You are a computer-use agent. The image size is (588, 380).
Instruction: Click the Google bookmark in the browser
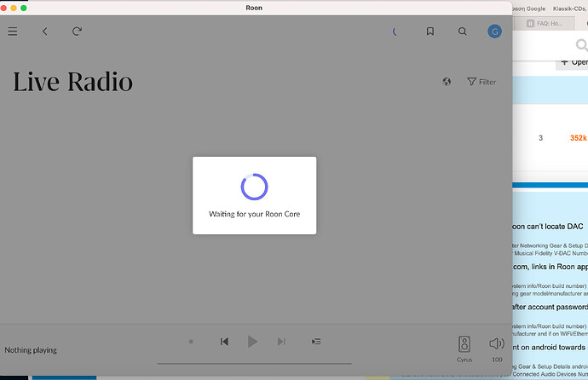tap(529, 9)
